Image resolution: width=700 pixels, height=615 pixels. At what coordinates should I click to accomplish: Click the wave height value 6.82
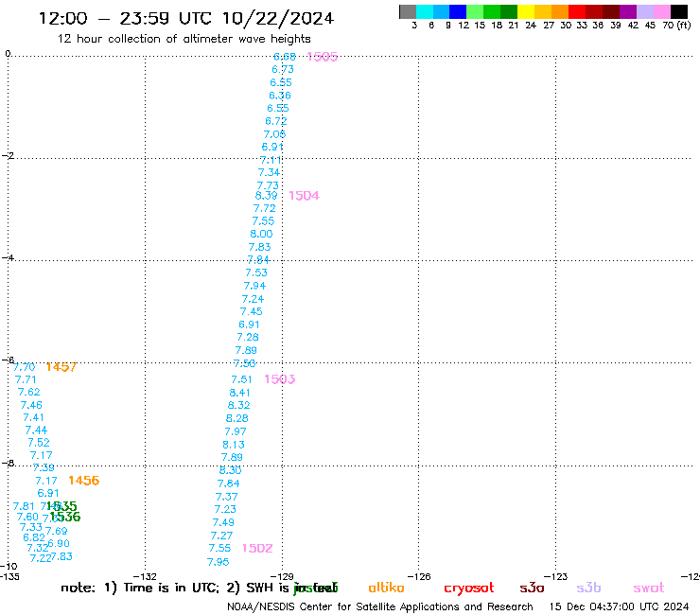click(x=34, y=537)
